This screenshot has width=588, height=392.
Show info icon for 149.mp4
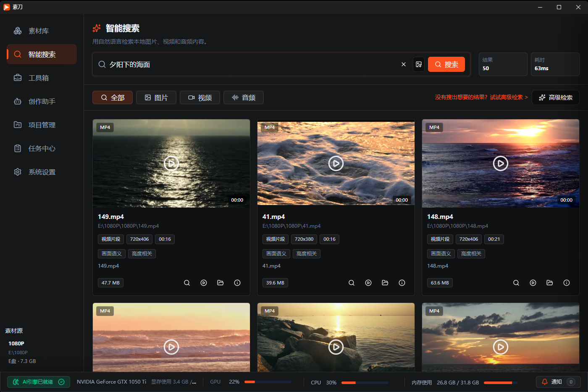[x=237, y=283]
